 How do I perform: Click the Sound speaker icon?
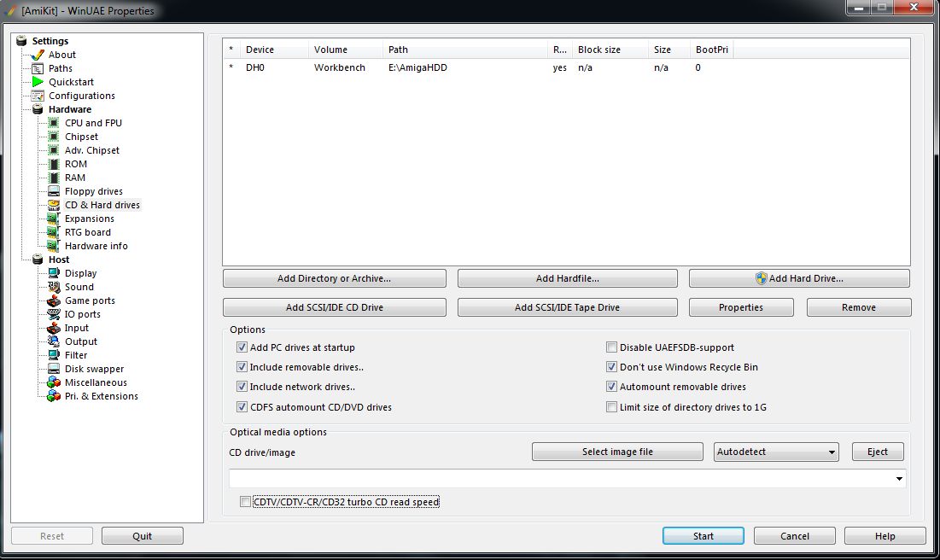pyautogui.click(x=54, y=287)
